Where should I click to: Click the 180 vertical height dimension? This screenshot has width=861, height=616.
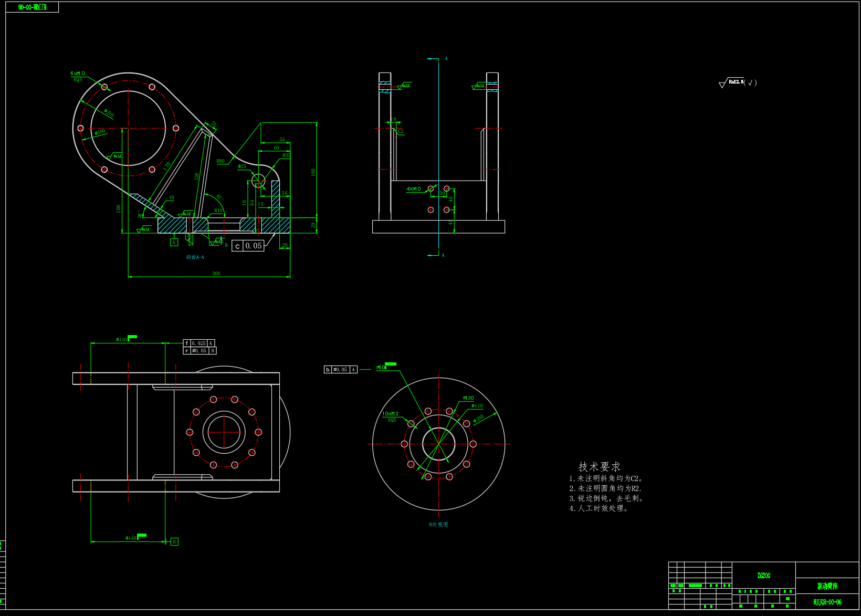(313, 172)
